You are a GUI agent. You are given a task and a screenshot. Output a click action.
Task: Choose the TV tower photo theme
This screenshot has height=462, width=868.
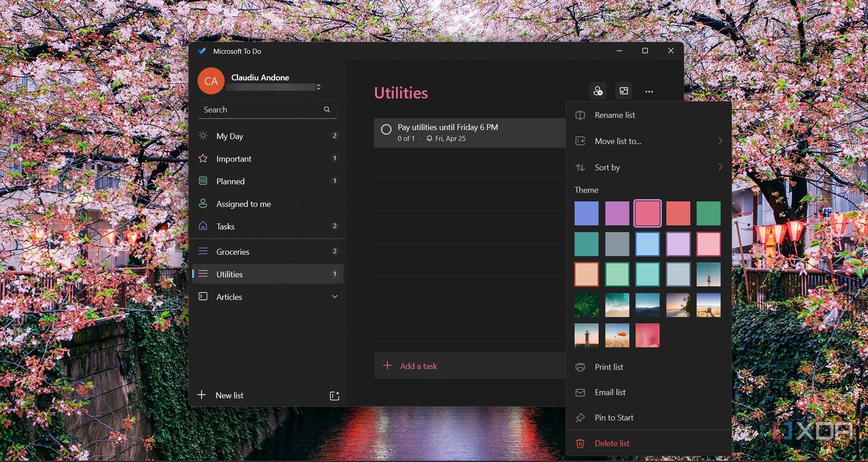pos(708,274)
